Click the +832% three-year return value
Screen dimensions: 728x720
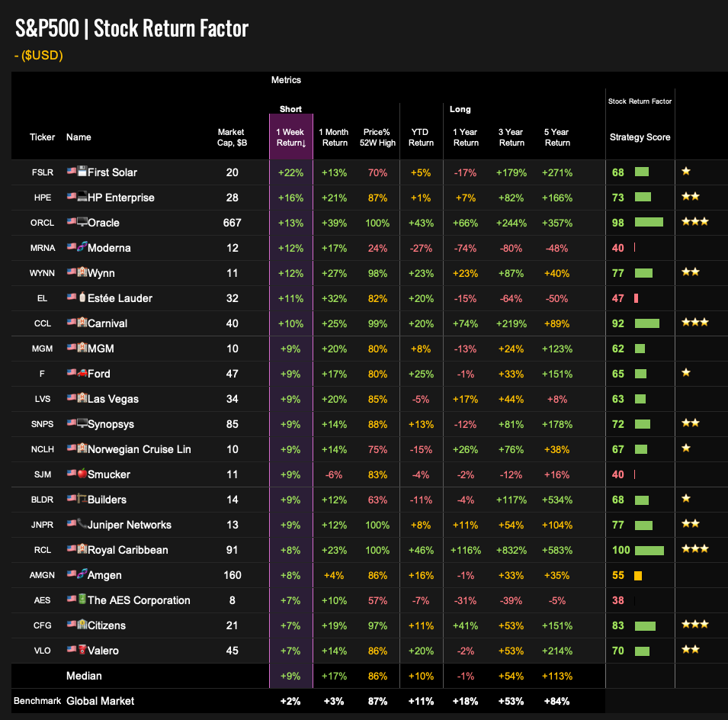[512, 551]
